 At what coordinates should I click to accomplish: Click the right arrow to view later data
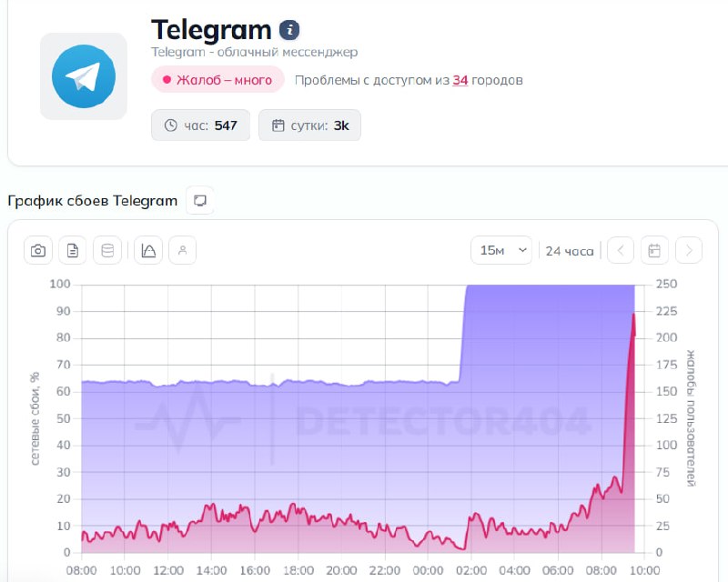(689, 250)
